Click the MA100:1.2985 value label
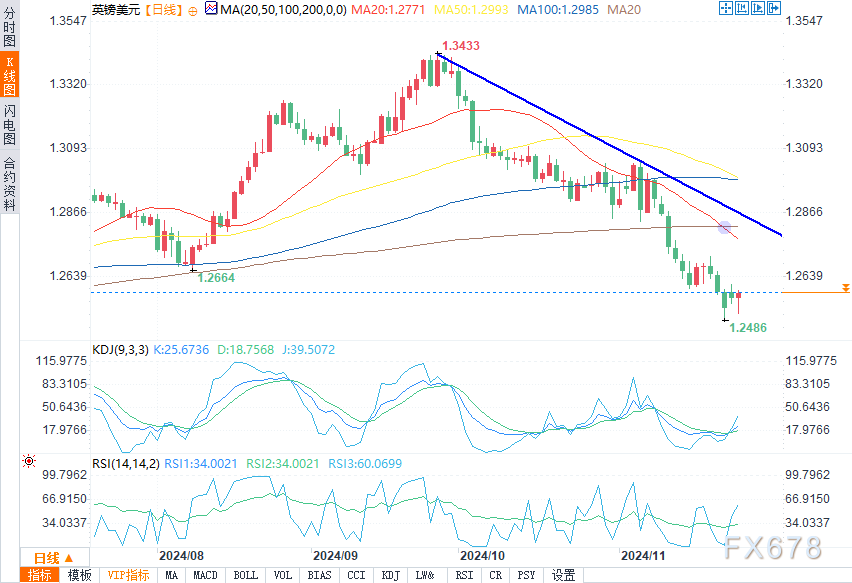Viewport: 852px width, 583px height. (558, 10)
